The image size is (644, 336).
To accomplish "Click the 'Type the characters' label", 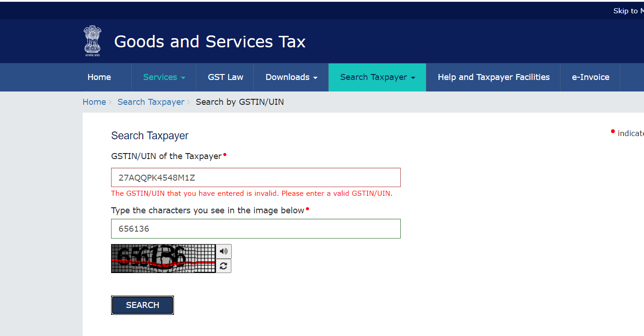I will point(207,211).
